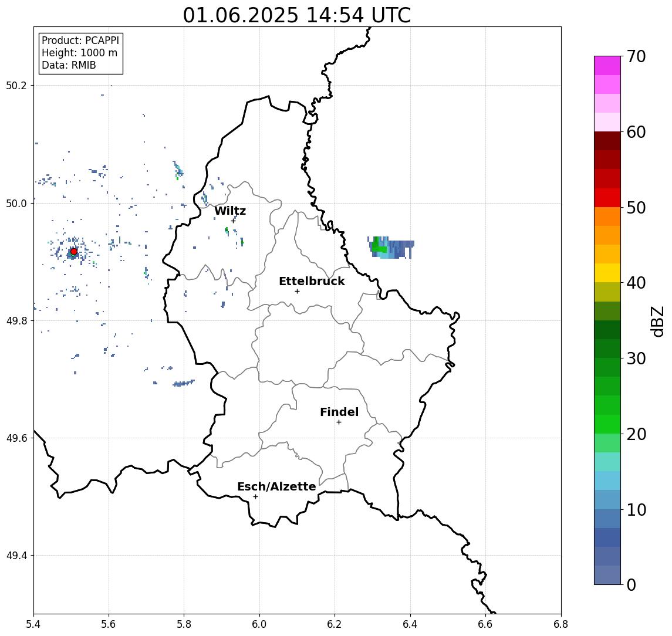Click the bright green 20 dBZ colorbar segment
The image size is (672, 636).
click(x=607, y=424)
